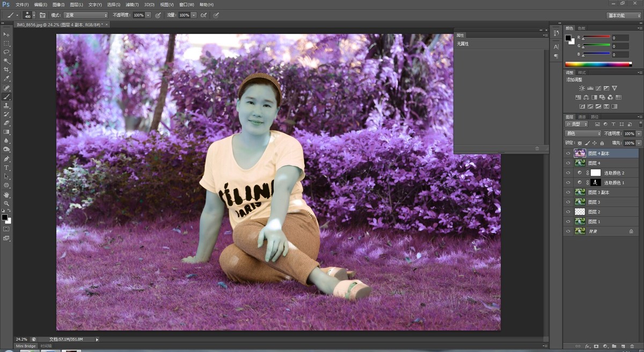The image size is (644, 352).
Task: Select the Hand tool
Action: click(6, 195)
